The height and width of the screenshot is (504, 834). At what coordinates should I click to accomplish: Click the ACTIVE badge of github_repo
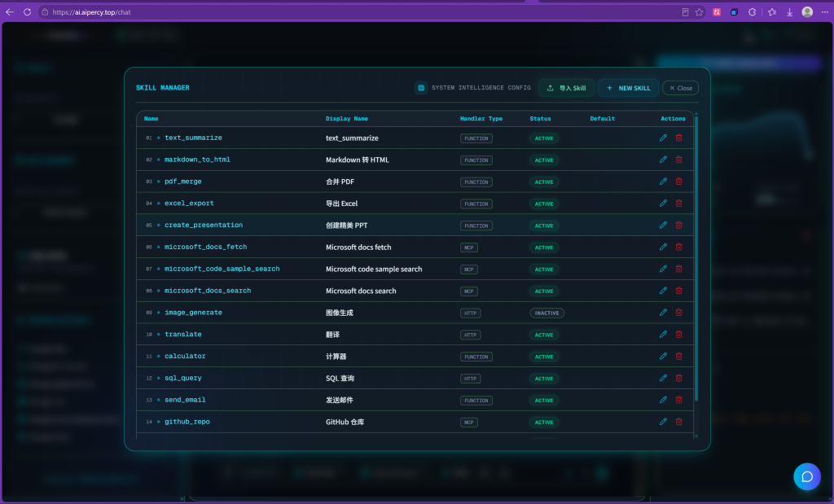(x=543, y=422)
